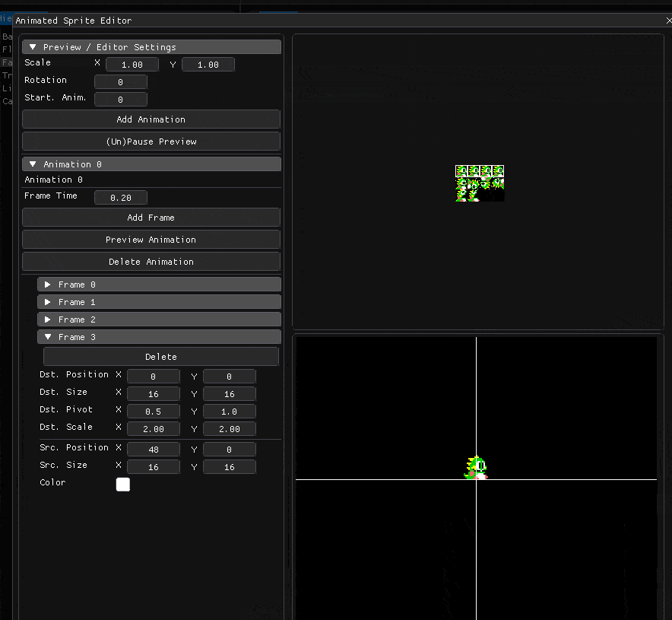Select the Scale X input field

(132, 65)
